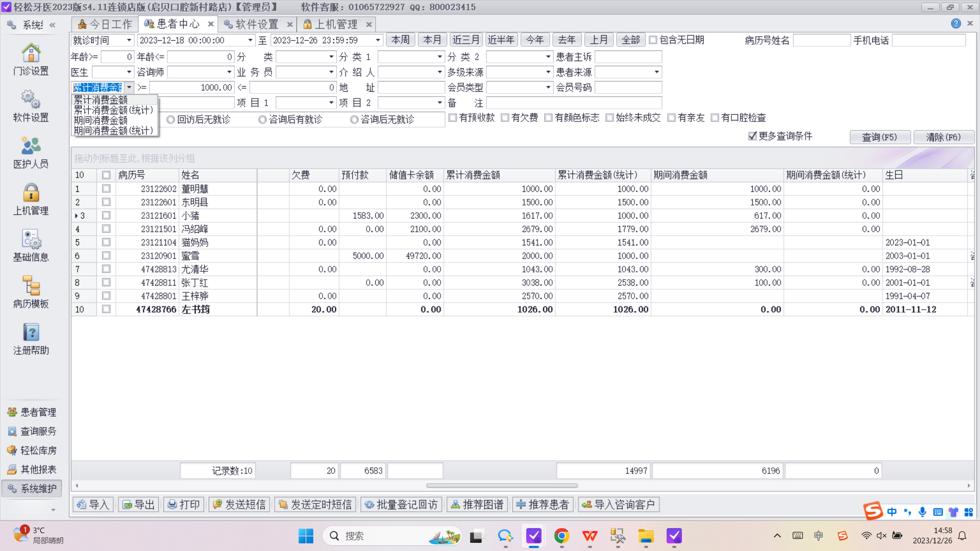Open 门诊设置 clinic settings icon
The height and width of the screenshot is (551, 980).
pos(31,60)
